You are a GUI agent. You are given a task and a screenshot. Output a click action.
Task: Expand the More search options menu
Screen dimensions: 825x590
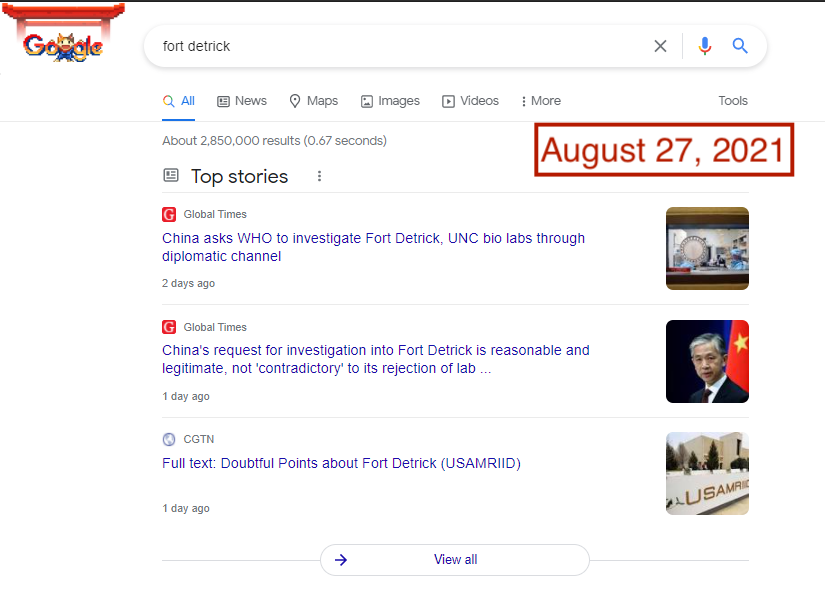click(x=540, y=101)
